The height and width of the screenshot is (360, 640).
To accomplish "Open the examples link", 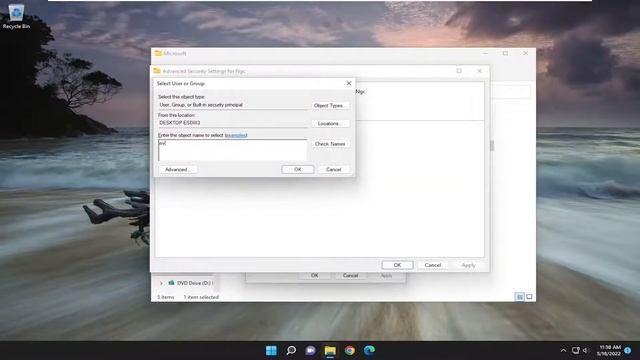I will [x=236, y=135].
